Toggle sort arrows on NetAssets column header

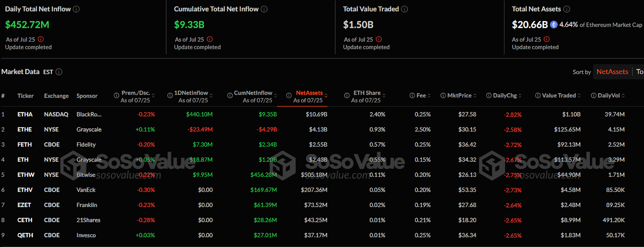(326, 95)
